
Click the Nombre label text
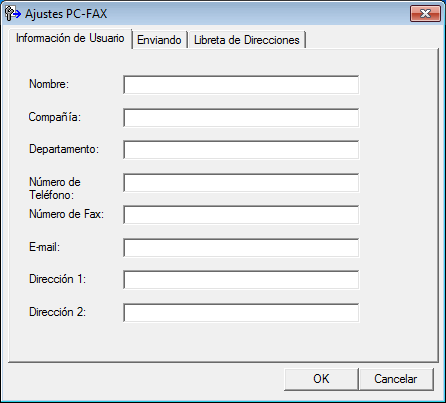point(49,84)
